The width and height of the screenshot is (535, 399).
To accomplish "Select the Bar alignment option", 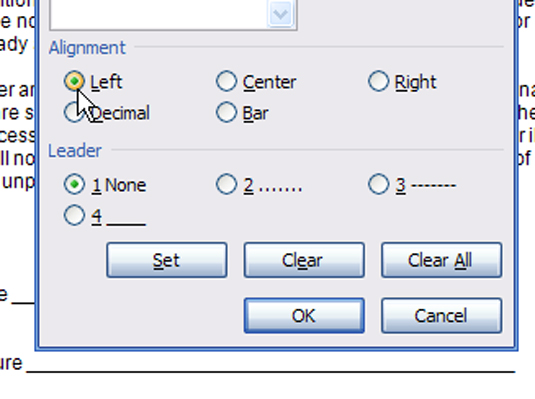I will (x=226, y=112).
